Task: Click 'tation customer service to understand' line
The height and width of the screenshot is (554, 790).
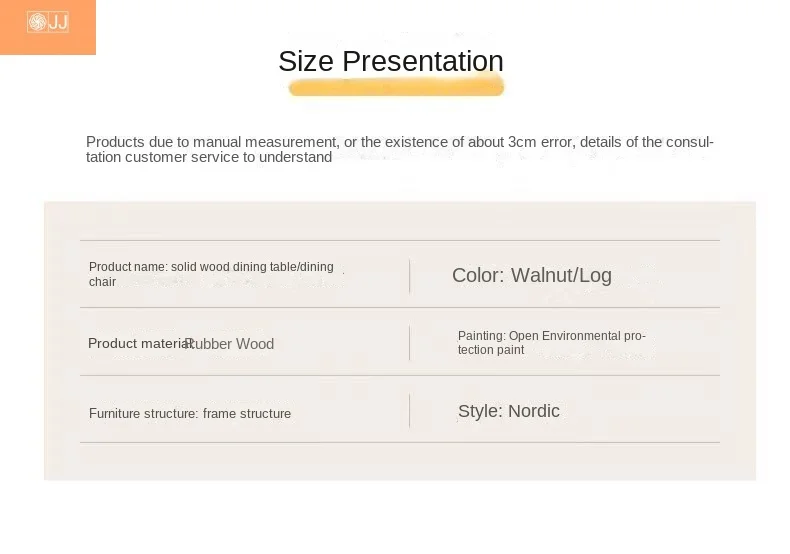Action: [209, 157]
